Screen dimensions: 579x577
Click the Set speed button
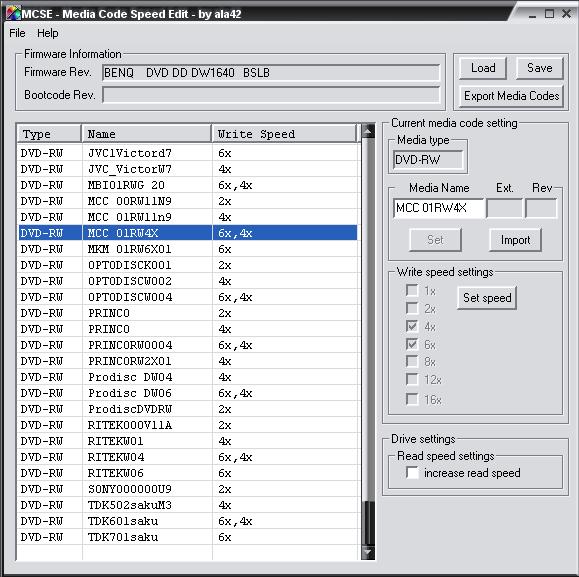[487, 298]
